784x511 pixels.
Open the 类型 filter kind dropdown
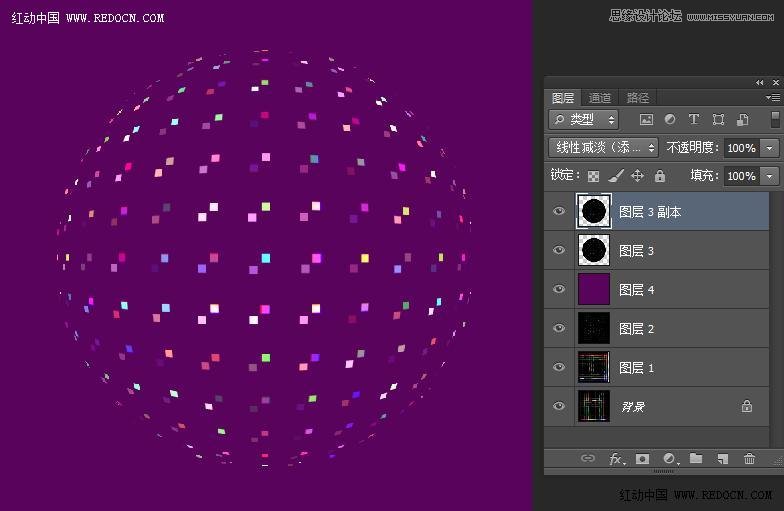pos(584,120)
